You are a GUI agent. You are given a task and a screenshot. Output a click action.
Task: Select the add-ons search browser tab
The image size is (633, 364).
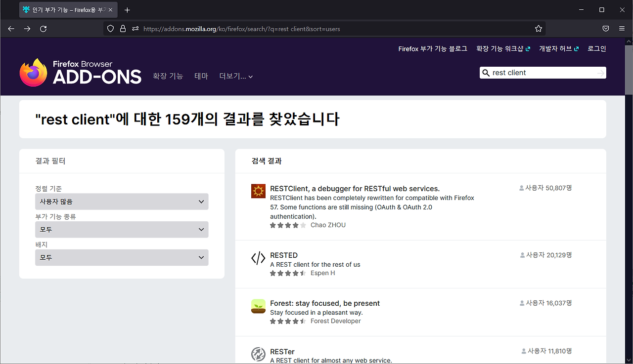(69, 10)
